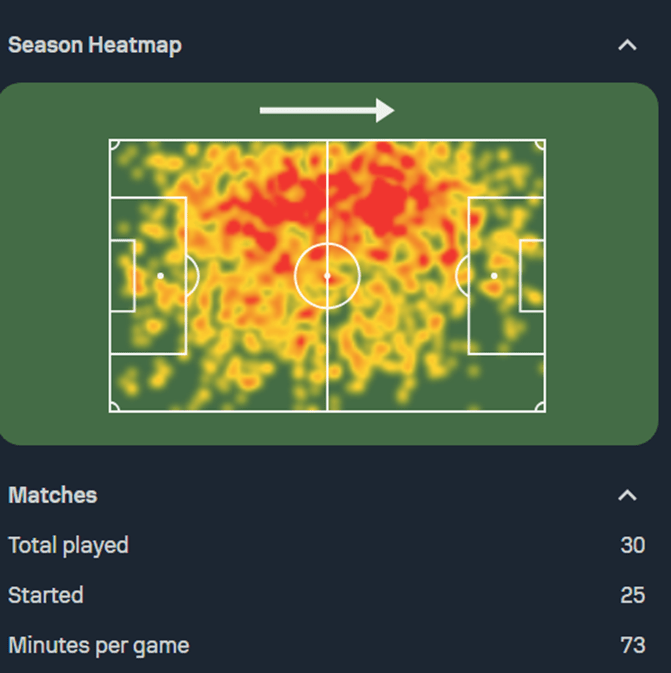Click the Started value 25
The height and width of the screenshot is (673, 671).
[x=632, y=595]
